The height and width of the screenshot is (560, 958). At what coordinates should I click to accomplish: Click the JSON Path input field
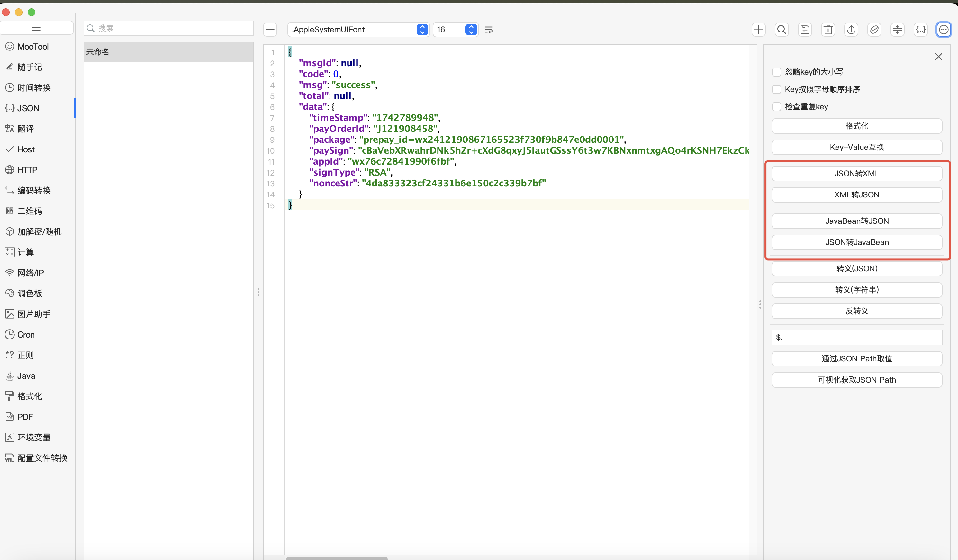[856, 337]
